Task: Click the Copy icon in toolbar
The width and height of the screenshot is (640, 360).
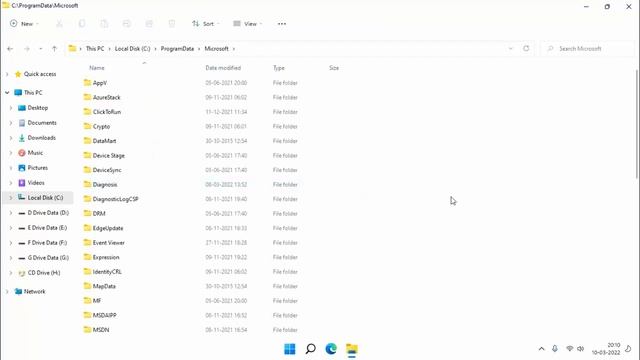Action: point(82,24)
